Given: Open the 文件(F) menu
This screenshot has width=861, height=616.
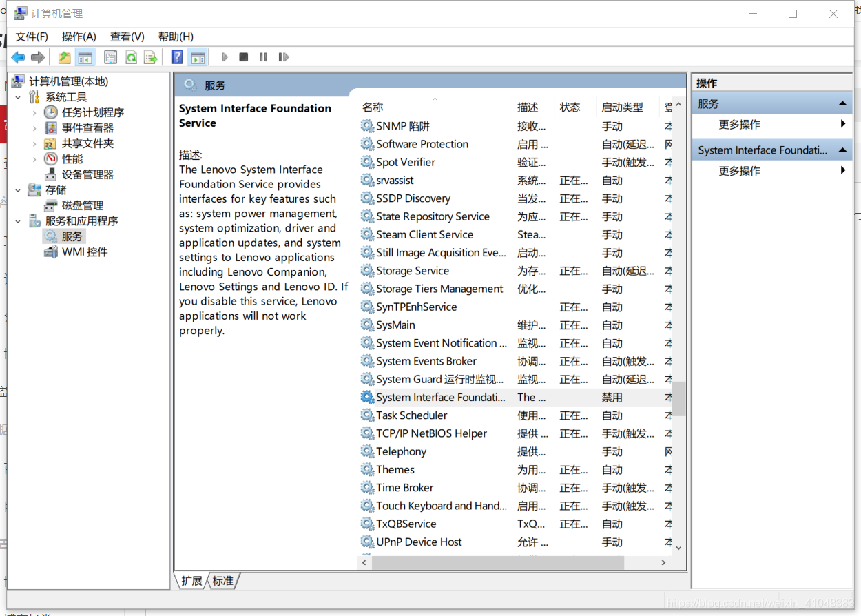Looking at the screenshot, I should coord(32,37).
